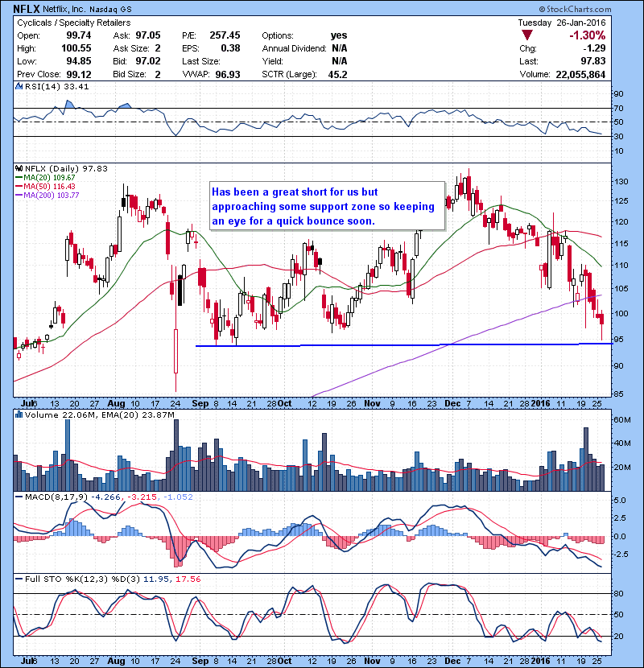Click the StockCharts.com watermark text
This screenshot has height=668, width=644.
tap(575, 9)
